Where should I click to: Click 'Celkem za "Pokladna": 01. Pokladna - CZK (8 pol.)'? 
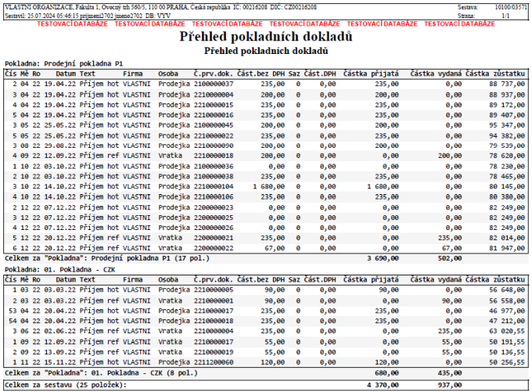[101, 373]
